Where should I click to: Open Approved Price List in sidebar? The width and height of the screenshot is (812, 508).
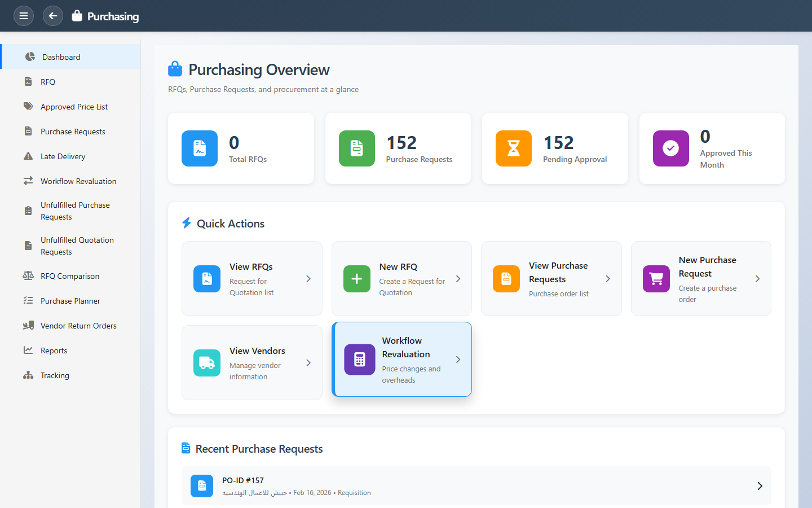point(74,107)
